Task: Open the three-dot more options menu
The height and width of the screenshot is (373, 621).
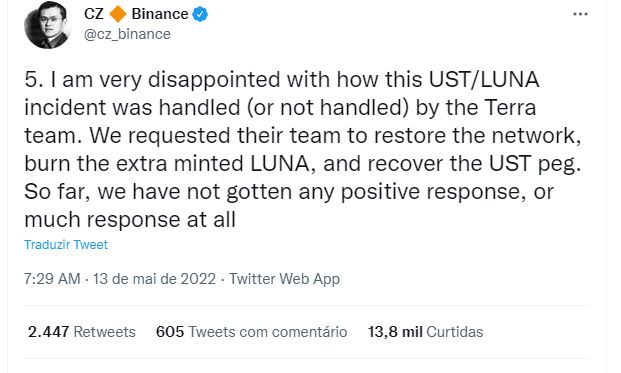Action: pyautogui.click(x=580, y=14)
